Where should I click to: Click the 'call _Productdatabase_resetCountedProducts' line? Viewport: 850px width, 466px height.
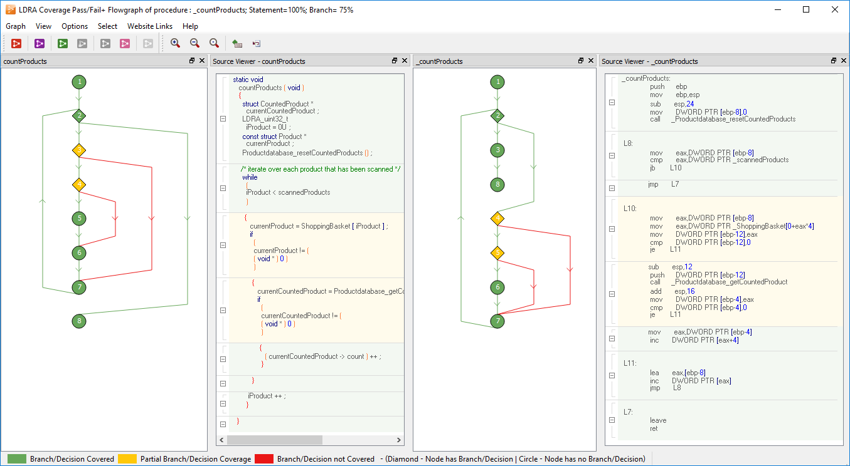[x=723, y=119]
